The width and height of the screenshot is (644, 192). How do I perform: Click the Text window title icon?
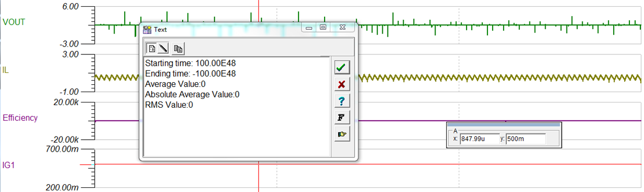(x=148, y=29)
